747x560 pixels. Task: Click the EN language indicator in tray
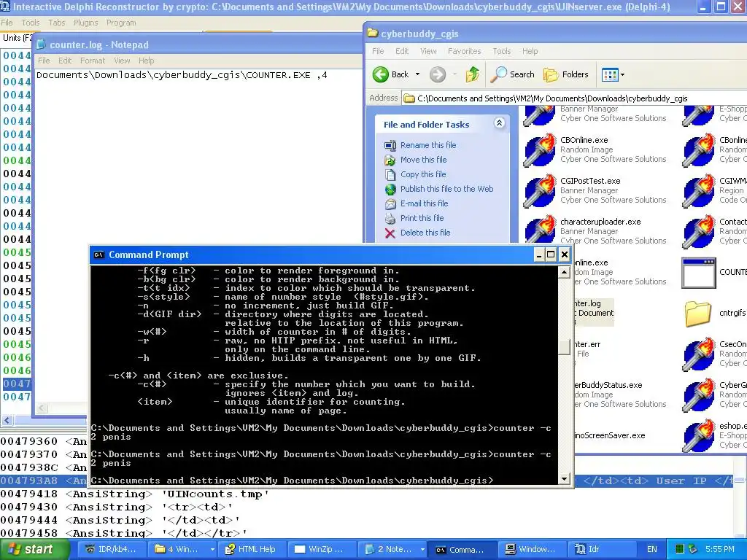[x=651, y=549]
